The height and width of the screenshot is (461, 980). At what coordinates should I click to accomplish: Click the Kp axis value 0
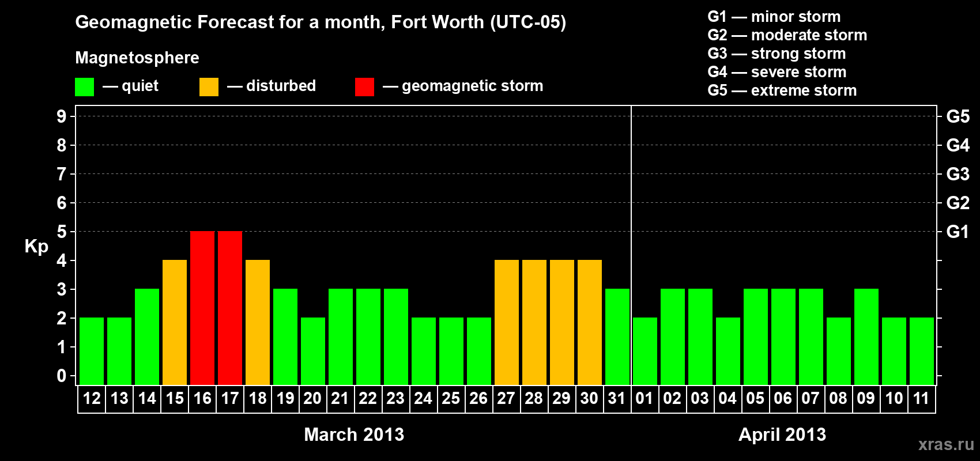tap(62, 376)
